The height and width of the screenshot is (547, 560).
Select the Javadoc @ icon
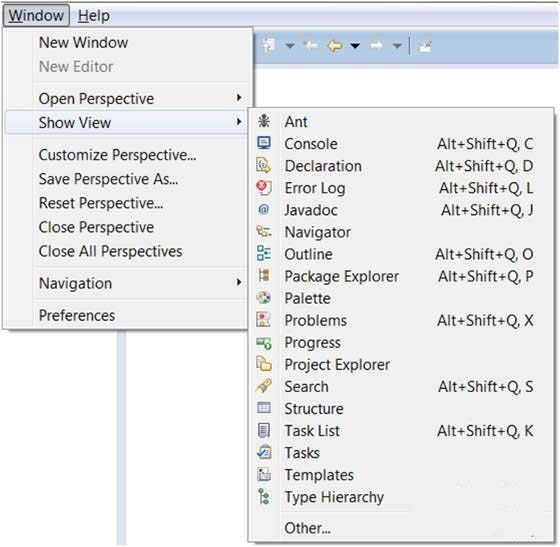[264, 209]
